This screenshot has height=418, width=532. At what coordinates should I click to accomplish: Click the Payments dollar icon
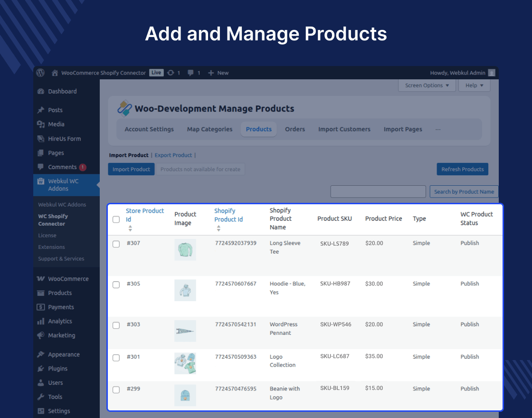41,307
